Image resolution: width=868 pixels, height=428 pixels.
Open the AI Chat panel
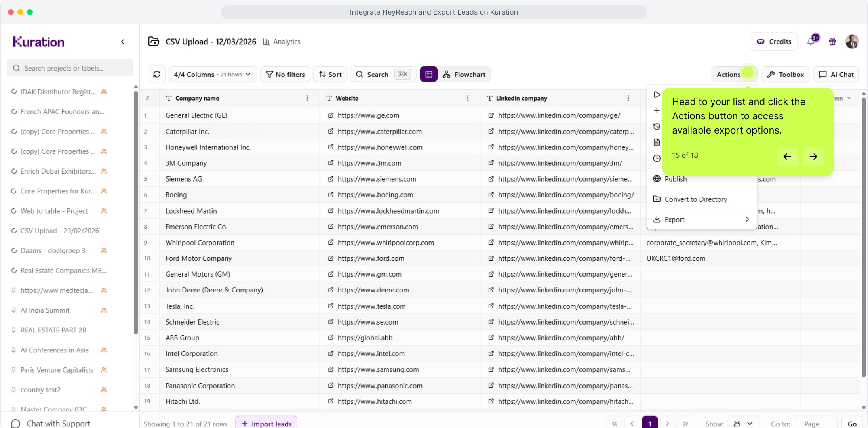click(x=836, y=75)
